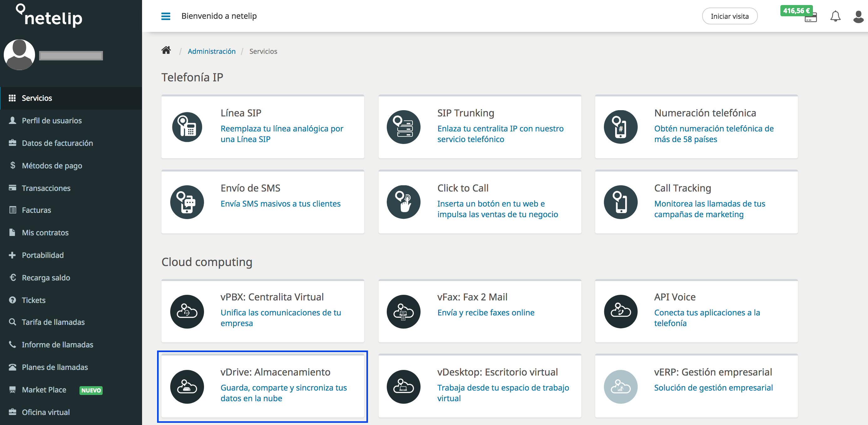Screen dimensions: 868x425
Task: Click the API Voice cloud icon
Action: (x=620, y=311)
